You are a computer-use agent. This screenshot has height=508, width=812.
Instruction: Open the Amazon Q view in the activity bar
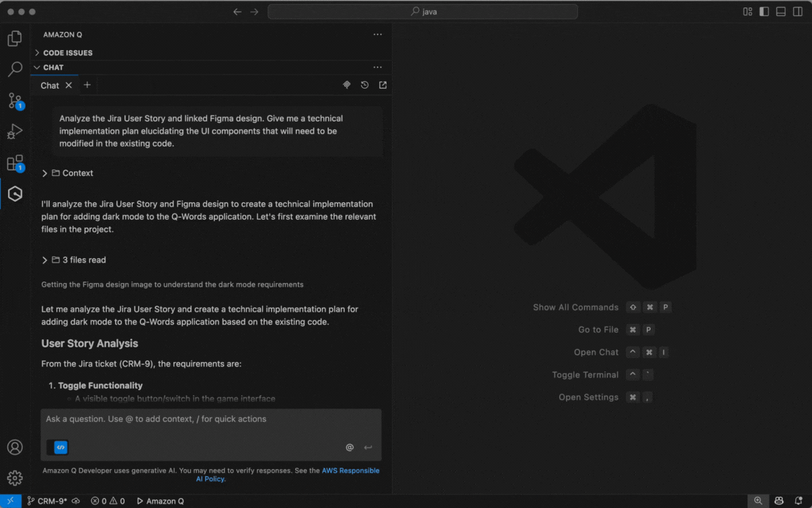(15, 194)
